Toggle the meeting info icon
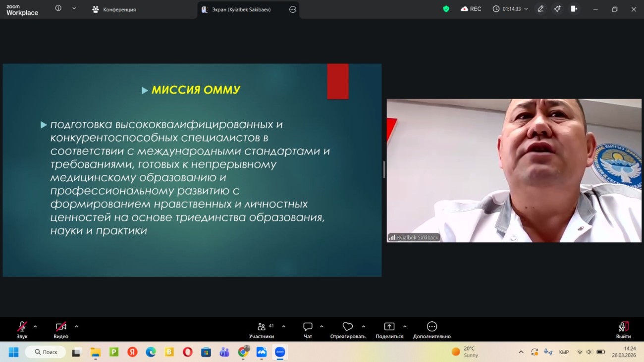 [x=58, y=8]
